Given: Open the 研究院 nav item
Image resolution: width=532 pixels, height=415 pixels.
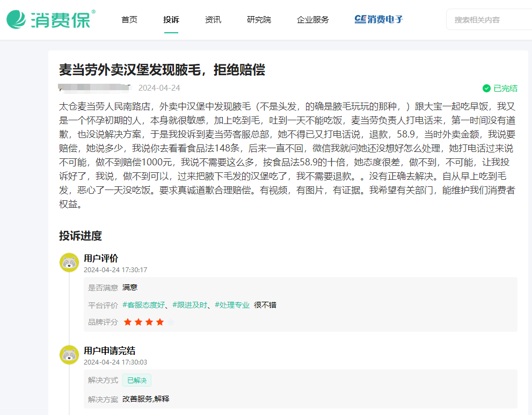Looking at the screenshot, I should 259,20.
